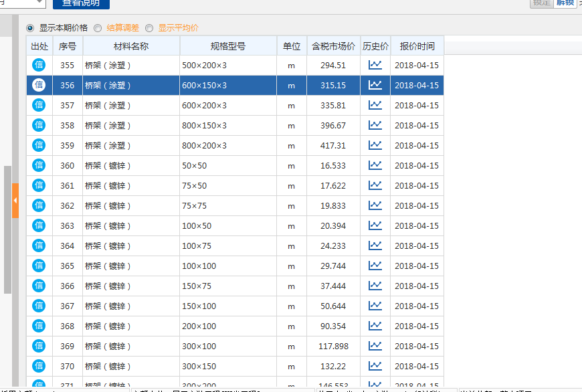Image resolution: width=582 pixels, height=392 pixels.
Task: Select the 显示本期价格 radio button
Action: tap(30, 28)
